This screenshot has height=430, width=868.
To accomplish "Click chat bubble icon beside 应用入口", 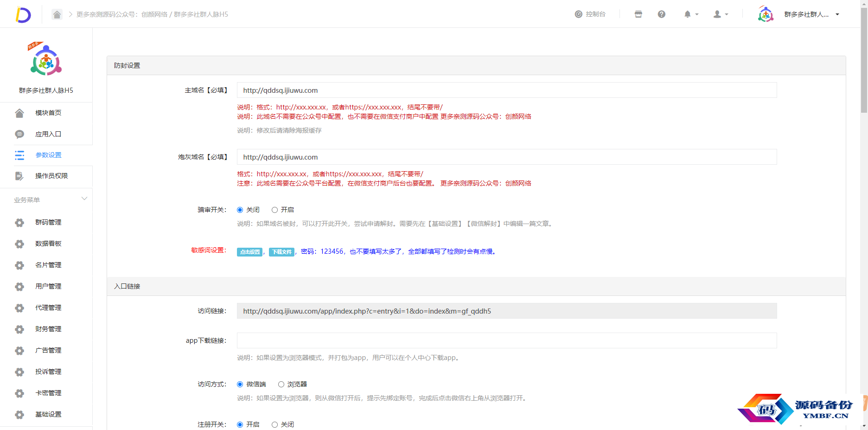I will click(19, 135).
